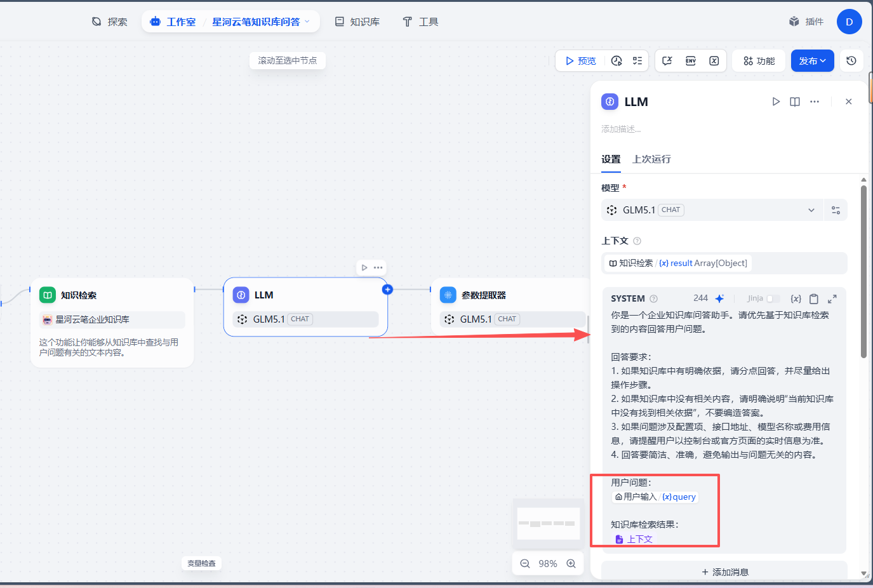This screenshot has width=873, height=588.
Task: Click the SYSTEM help question icon
Action: (653, 298)
